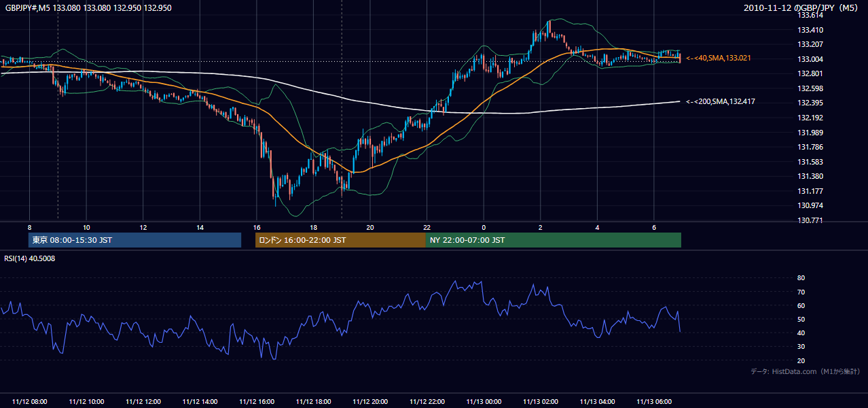This screenshot has height=408, width=868.
Task: Click the 131.380 price axis label
Action: [810, 176]
